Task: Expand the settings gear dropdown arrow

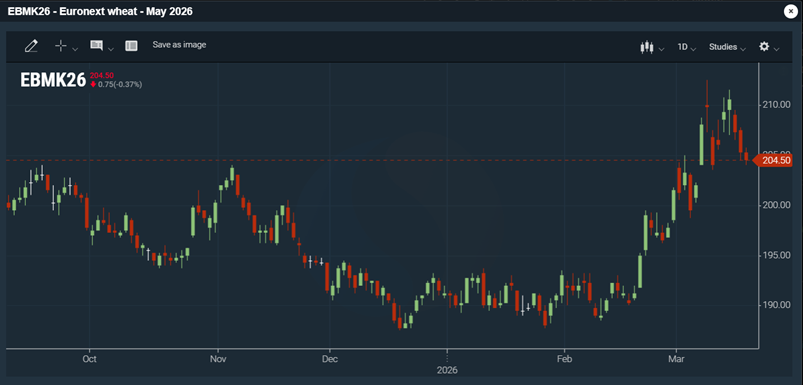Action: pos(776,49)
